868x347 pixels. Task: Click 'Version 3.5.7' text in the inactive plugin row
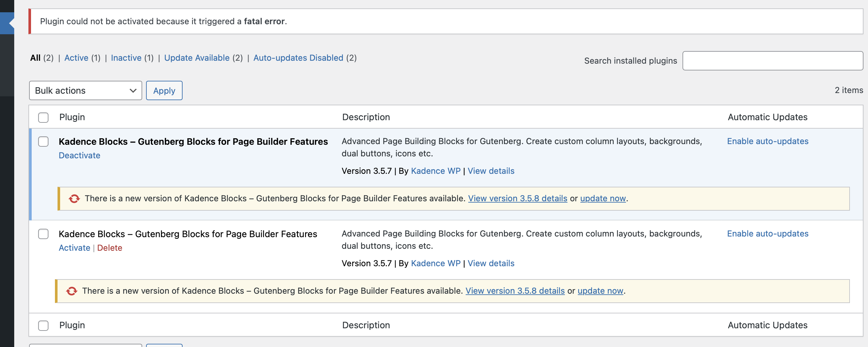(366, 263)
